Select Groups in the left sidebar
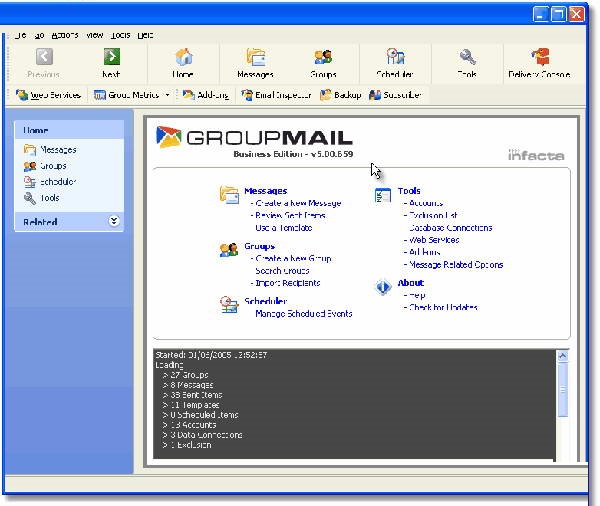 point(45,166)
